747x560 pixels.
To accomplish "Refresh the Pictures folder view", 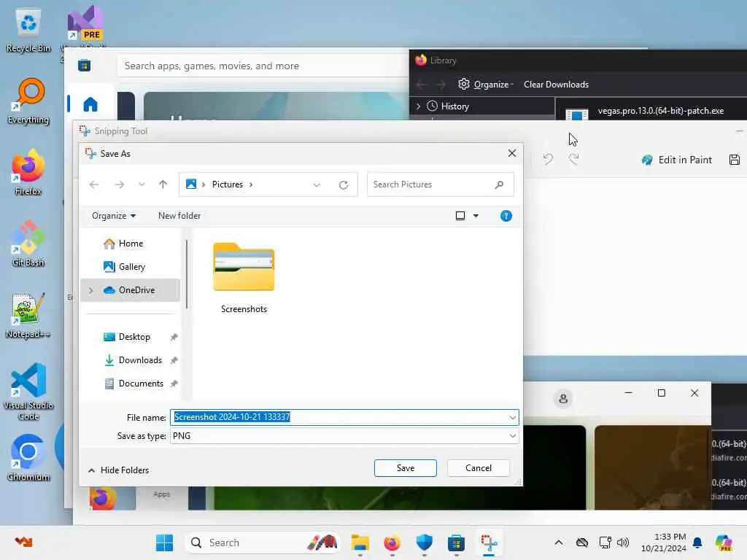I will pyautogui.click(x=344, y=184).
